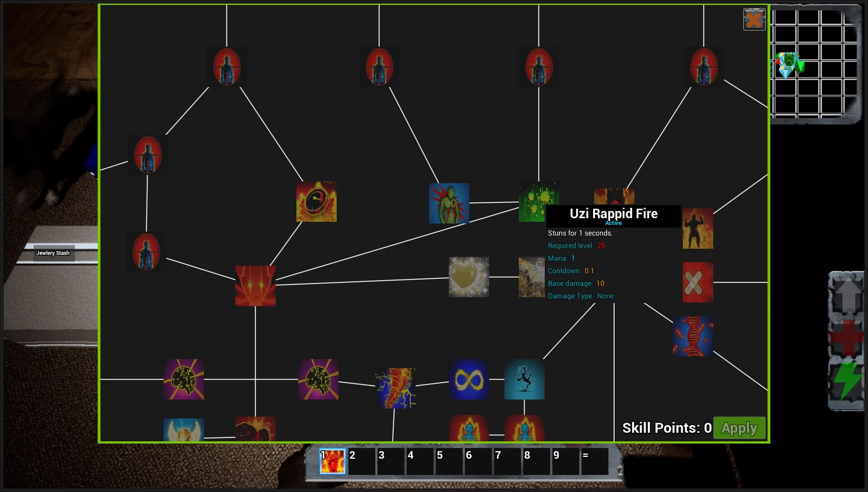Pick the blue body with red burst skill
Screen dimensions: 868x492
click(x=449, y=203)
